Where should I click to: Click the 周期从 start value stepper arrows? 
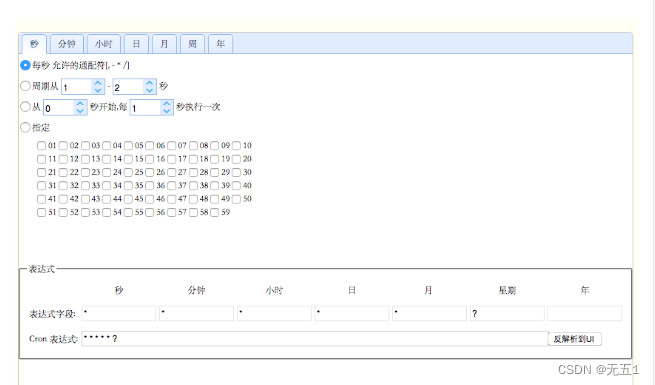point(98,86)
